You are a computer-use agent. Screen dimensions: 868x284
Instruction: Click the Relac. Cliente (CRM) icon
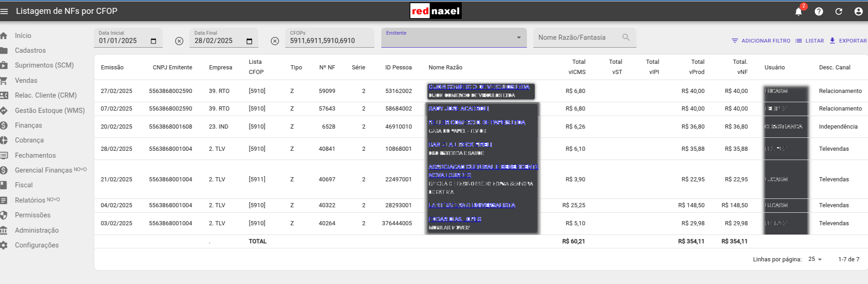point(4,95)
